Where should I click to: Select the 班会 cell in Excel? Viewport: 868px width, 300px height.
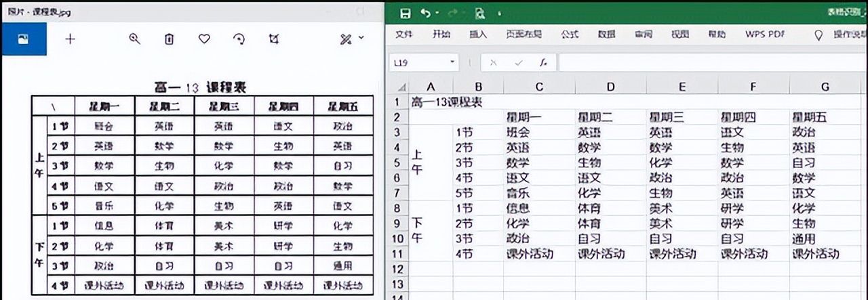(539, 132)
